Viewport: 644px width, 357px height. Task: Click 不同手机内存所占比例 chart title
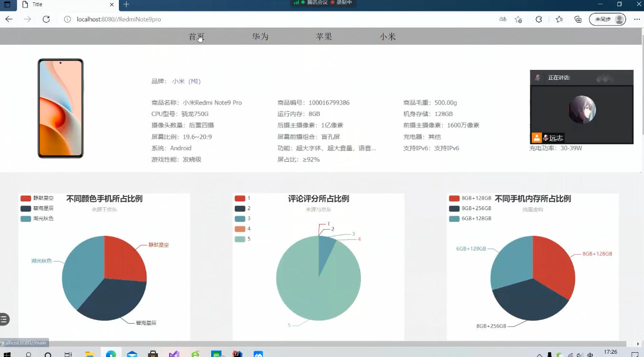point(533,199)
